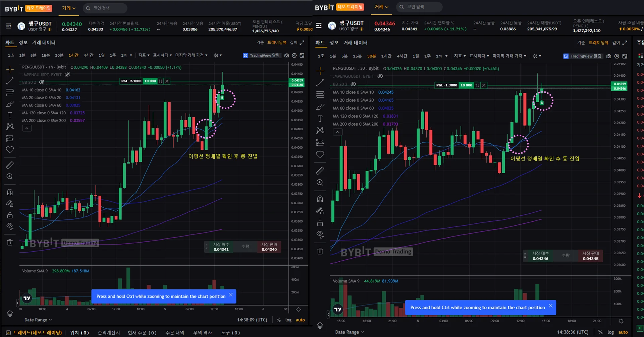The height and width of the screenshot is (337, 644).
Task: Click 시장 판매 sell button in right chart
Action: tap(590, 256)
